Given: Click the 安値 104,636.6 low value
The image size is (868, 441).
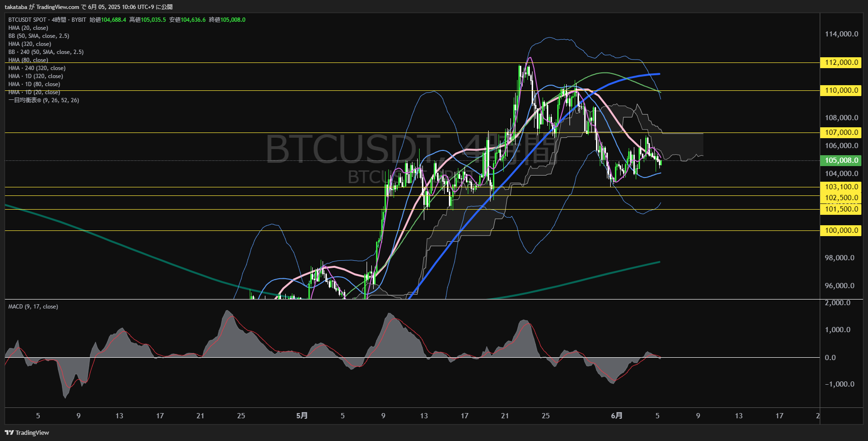Looking at the screenshot, I should (x=187, y=20).
